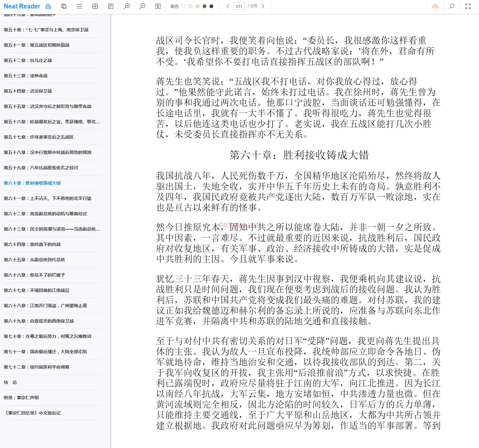Viewport: 479px width, 448px height.
Task: Open the 结 论 section
Action: point(53,382)
